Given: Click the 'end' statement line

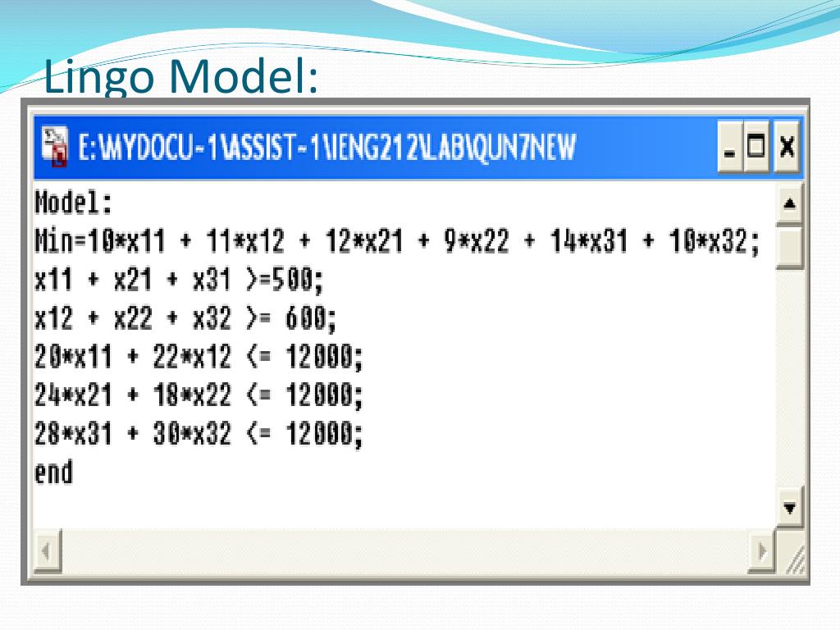Looking at the screenshot, I should pos(53,472).
